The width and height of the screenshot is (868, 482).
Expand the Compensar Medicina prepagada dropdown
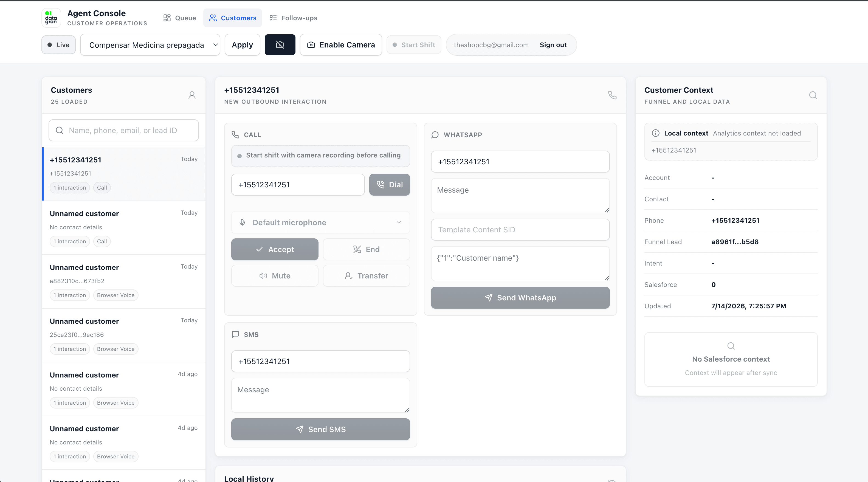click(x=150, y=45)
